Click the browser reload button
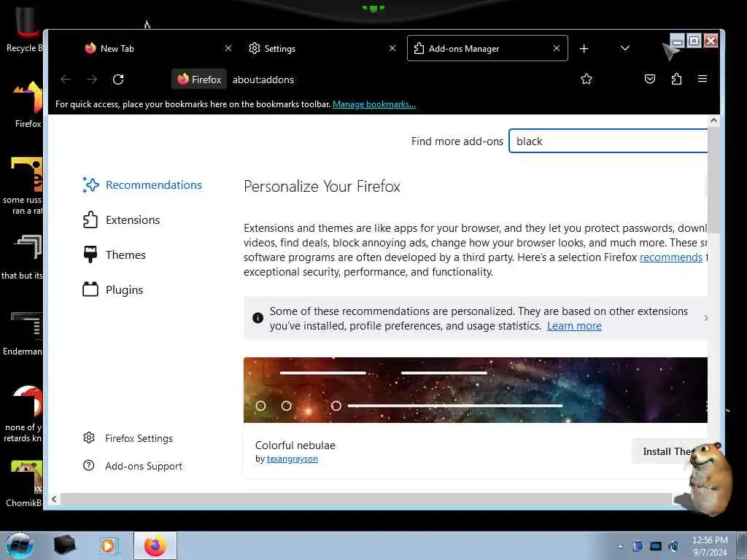 tap(118, 79)
